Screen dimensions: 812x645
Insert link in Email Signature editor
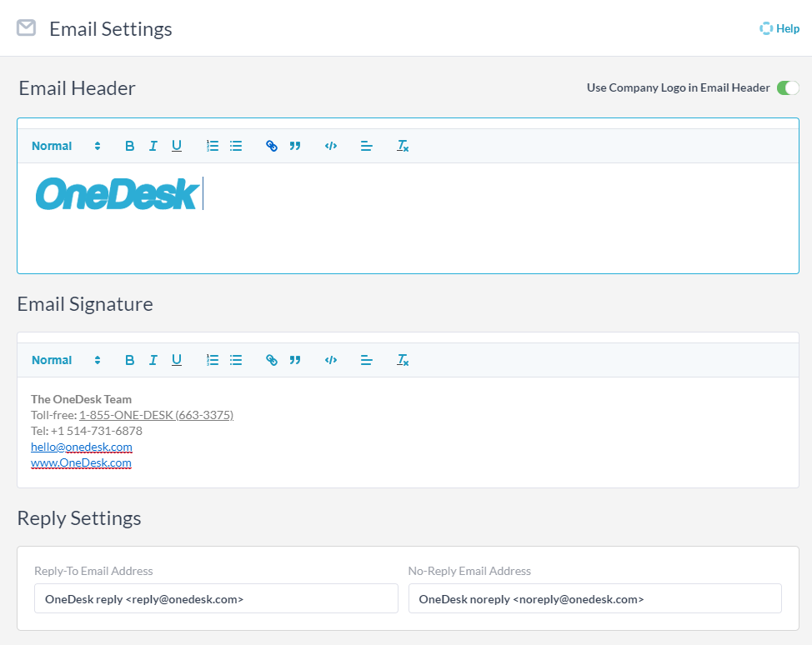click(x=271, y=360)
